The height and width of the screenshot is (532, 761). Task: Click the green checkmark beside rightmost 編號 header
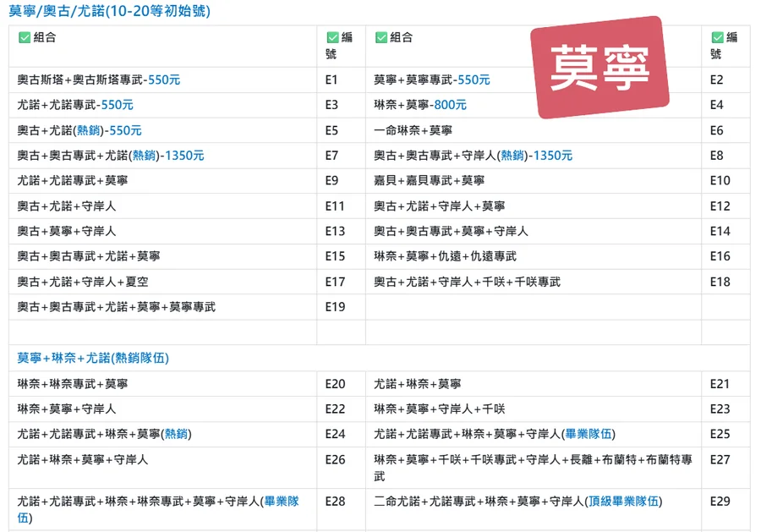point(718,37)
